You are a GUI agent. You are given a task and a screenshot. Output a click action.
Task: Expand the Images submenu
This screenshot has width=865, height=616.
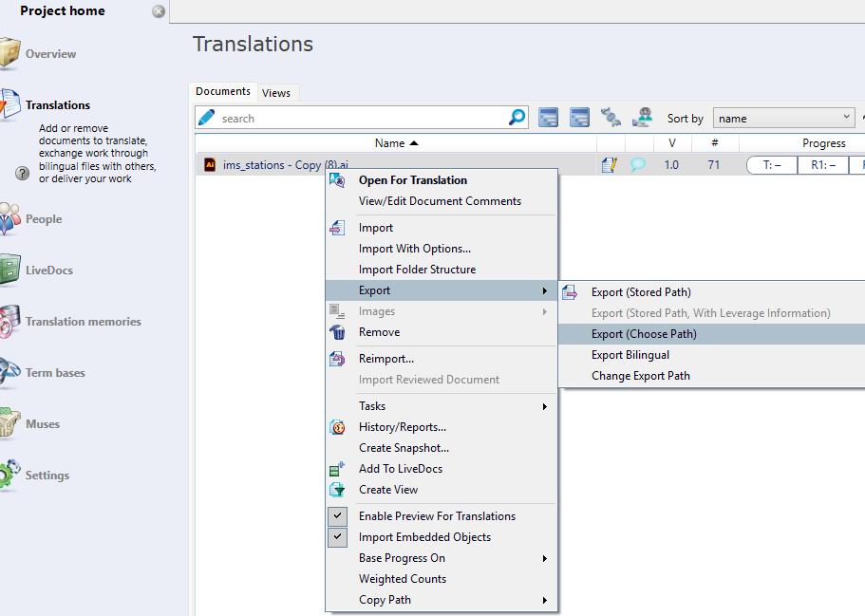[441, 311]
